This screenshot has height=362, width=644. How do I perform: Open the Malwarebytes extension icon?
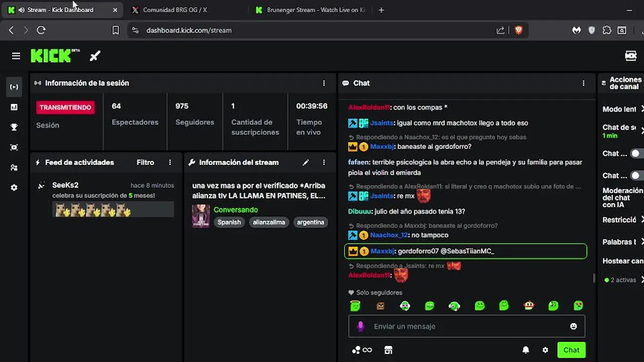(x=577, y=30)
